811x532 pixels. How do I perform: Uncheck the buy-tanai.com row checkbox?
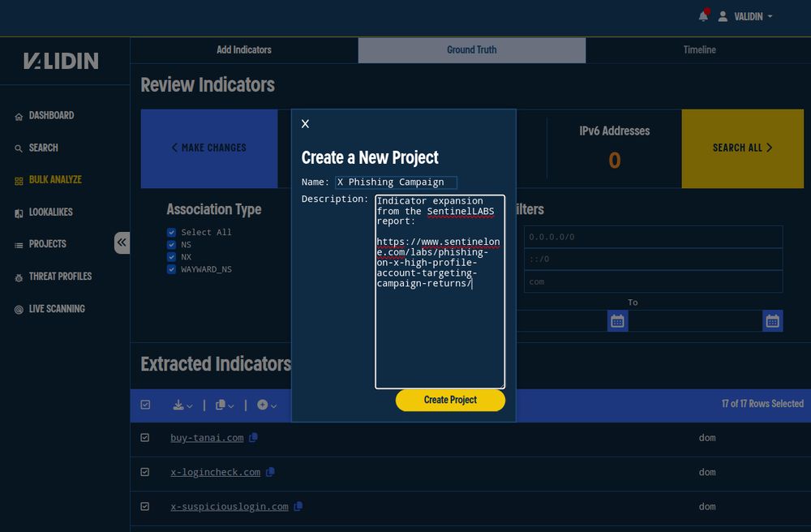tap(145, 438)
